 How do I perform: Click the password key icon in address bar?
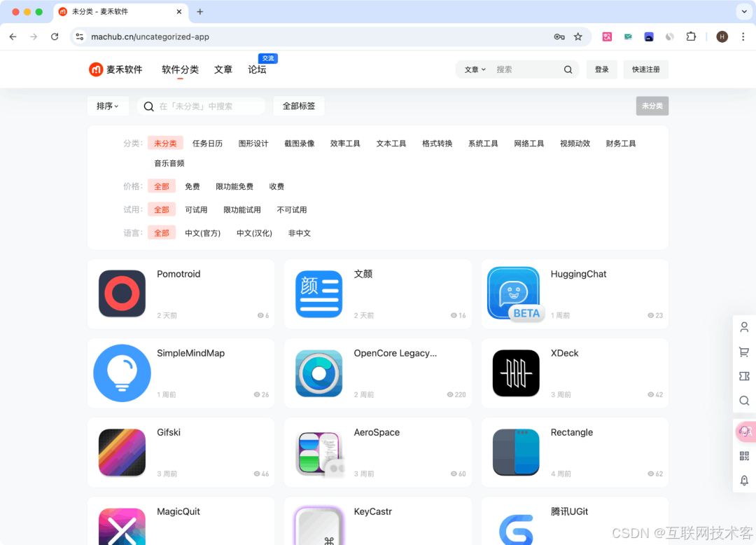(x=559, y=36)
